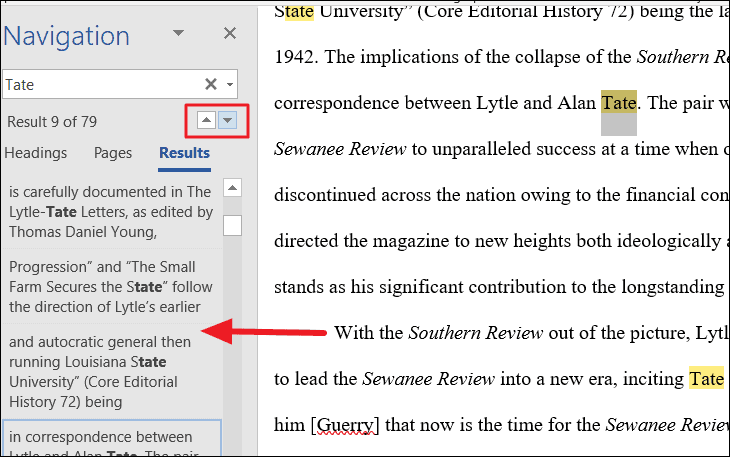This screenshot has width=730, height=457.
Task: Open Navigation pane task options arrow
Action: click(x=178, y=33)
